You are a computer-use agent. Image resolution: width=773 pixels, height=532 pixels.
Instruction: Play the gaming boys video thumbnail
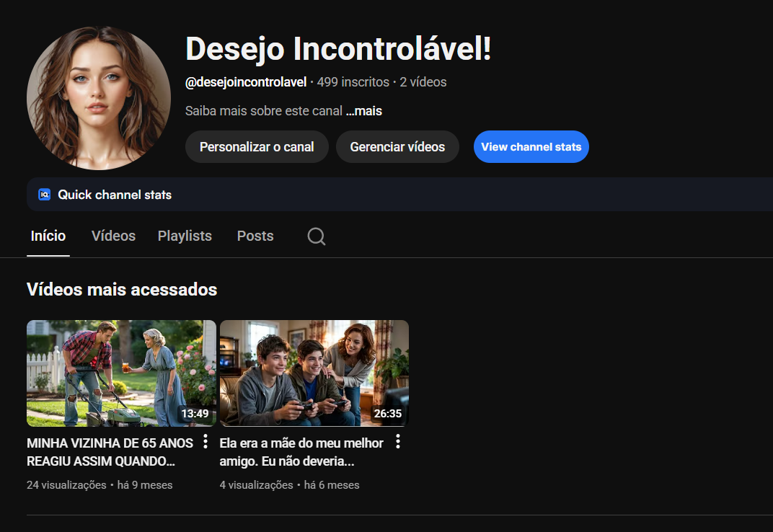click(314, 373)
